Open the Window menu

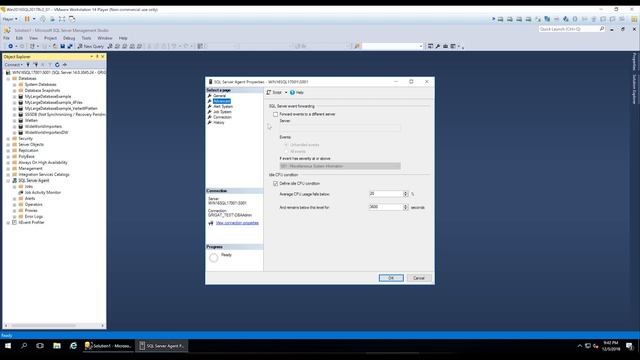(x=105, y=38)
